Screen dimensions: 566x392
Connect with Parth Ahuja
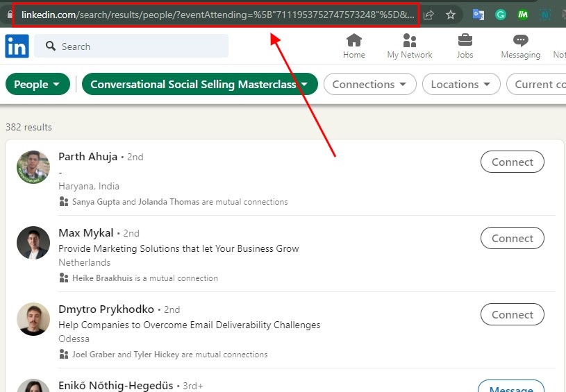[x=513, y=162]
